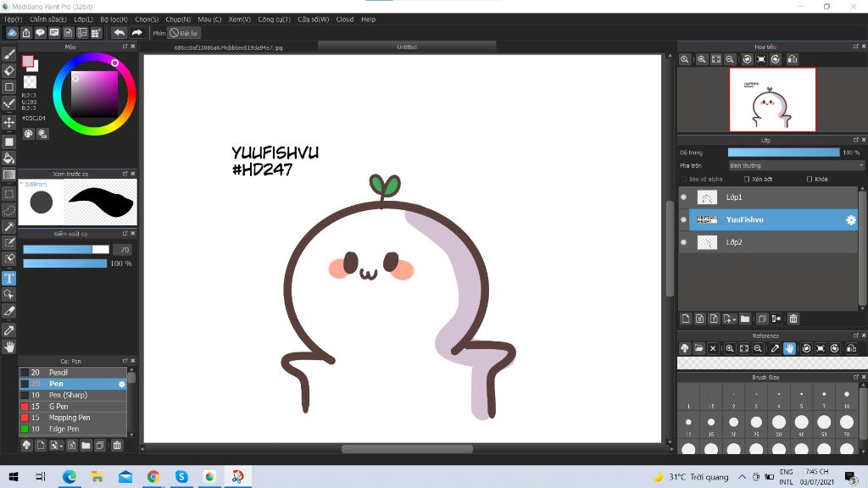Open Microsoft Edge from taskbar
868x488 pixels.
pos(70,476)
